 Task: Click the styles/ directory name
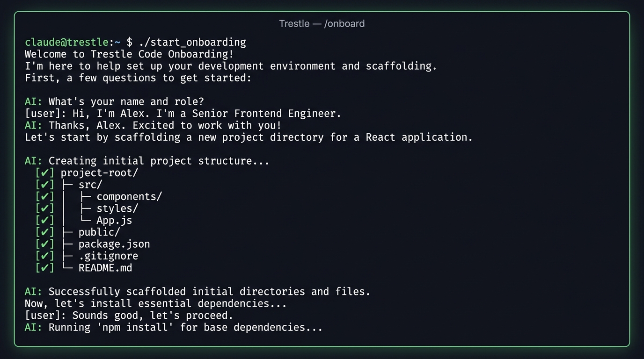tap(117, 208)
